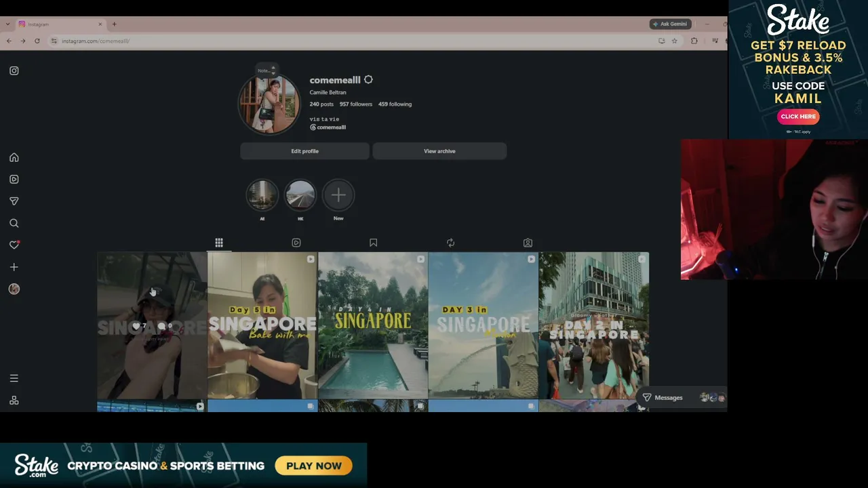This screenshot has width=868, height=488.
Task: Open the More hamburger menu in the sidebar
Action: tap(14, 378)
